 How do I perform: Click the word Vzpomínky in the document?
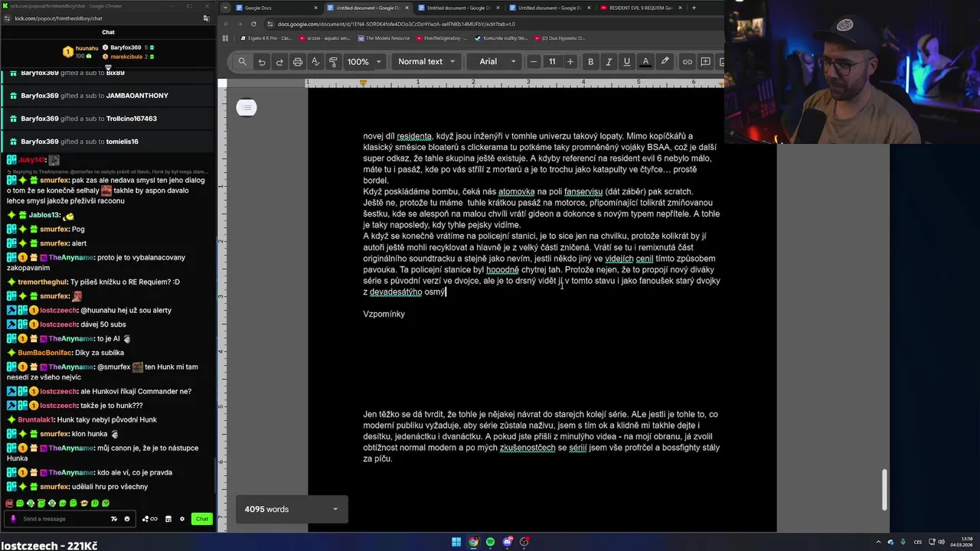(384, 315)
